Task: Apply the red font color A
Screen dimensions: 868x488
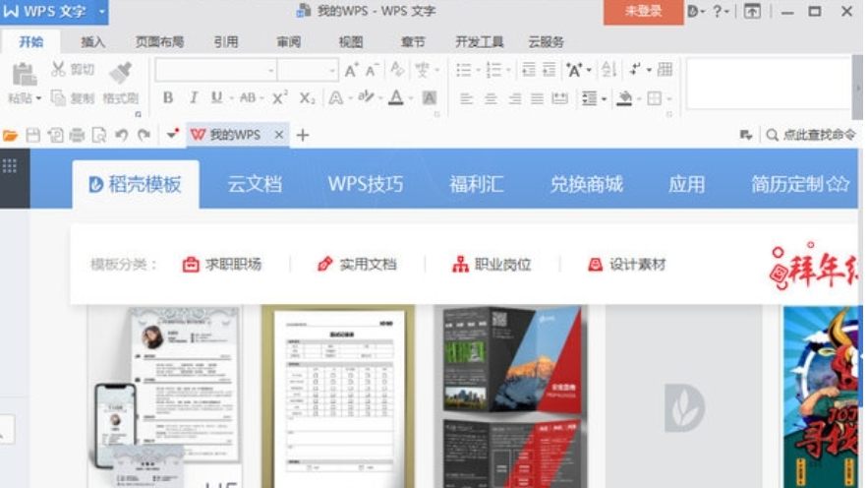Action: coord(396,98)
